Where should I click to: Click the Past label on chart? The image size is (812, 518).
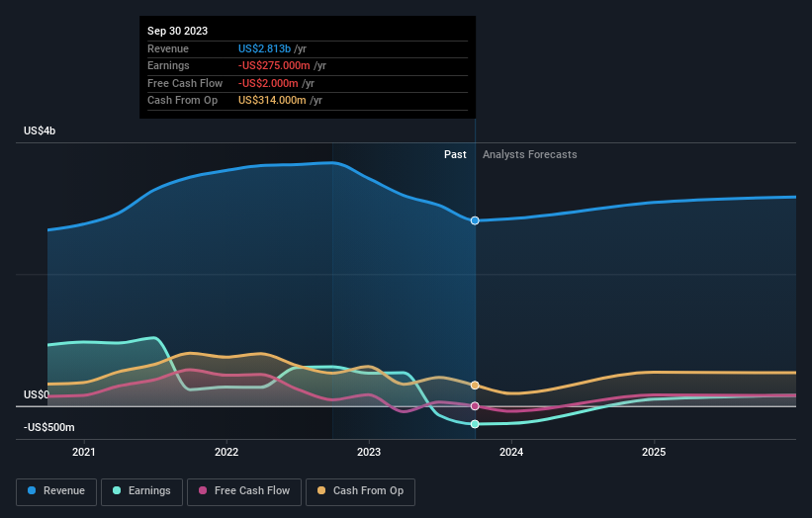click(x=455, y=154)
